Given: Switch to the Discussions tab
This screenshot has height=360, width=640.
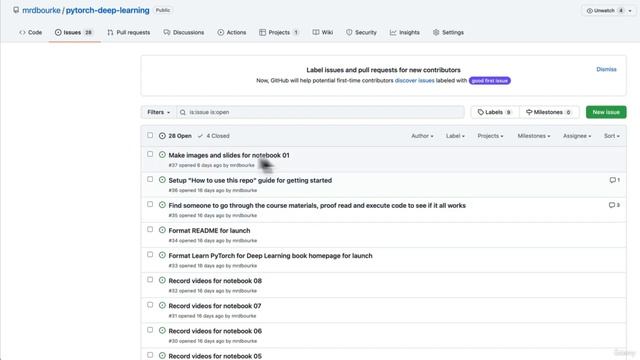Looking at the screenshot, I should (x=184, y=32).
